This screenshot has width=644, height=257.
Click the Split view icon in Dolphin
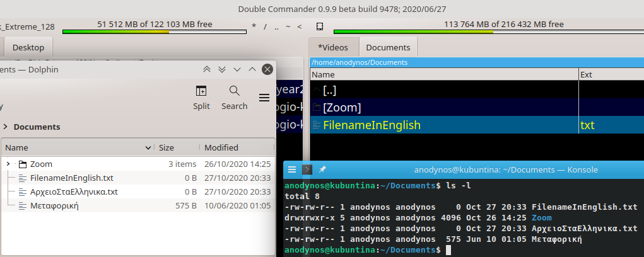click(x=201, y=91)
